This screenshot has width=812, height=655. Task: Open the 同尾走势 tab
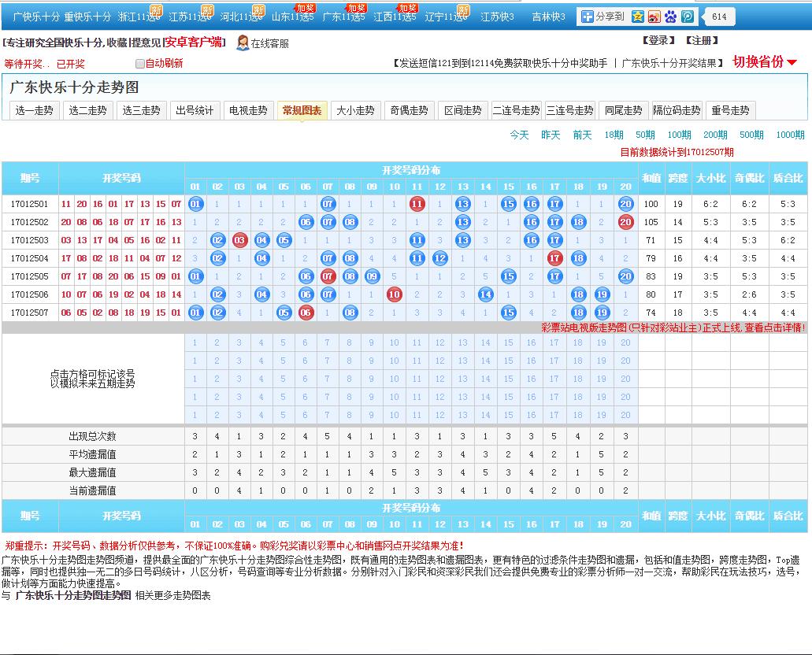(624, 110)
